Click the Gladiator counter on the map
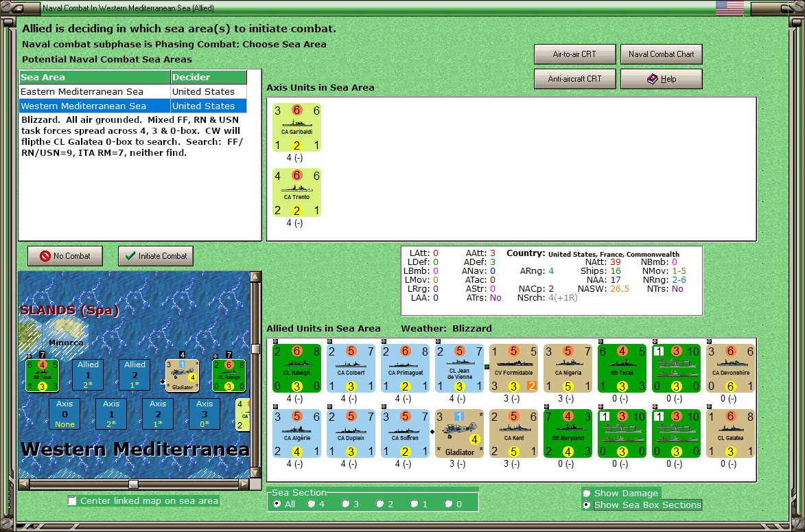This screenshot has width=805, height=532. pos(182,375)
